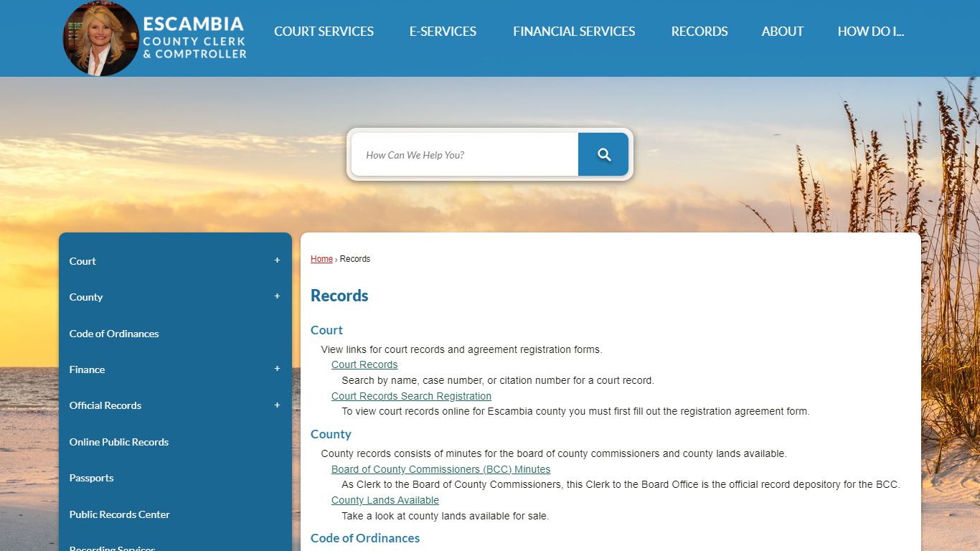
Task: Click the Records breadcrumb text
Action: [355, 259]
